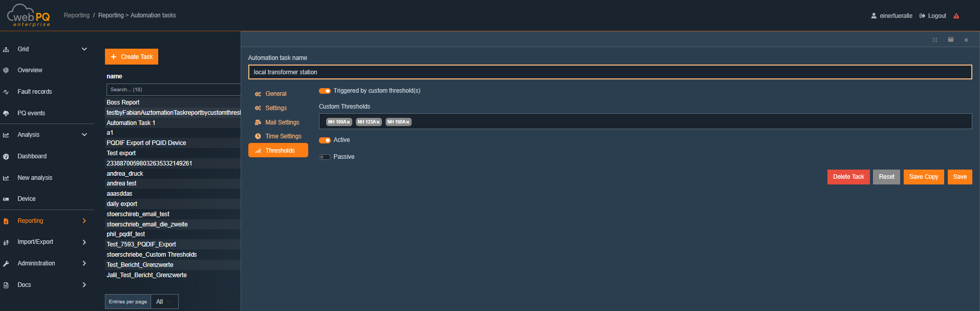Expand the Analysis menu chevron
Image resolution: width=980 pixels, height=311 pixels.
(84, 135)
